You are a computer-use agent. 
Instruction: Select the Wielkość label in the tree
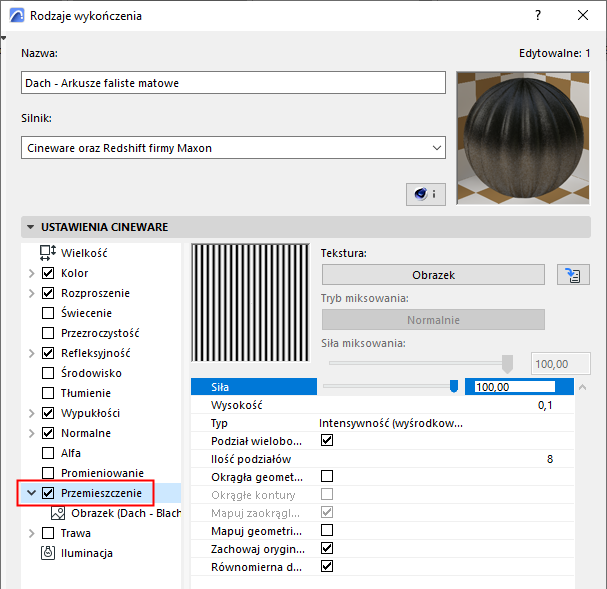point(84,253)
